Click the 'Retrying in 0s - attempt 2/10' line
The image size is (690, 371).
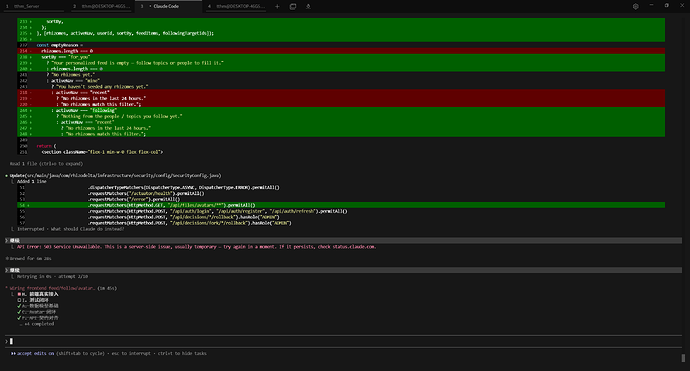[52, 276]
